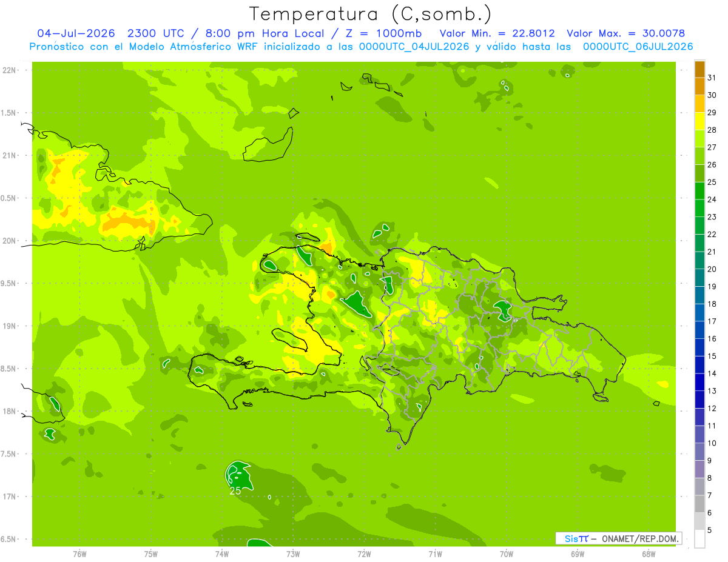Viewport: 728px width, 562px height.
Task: Click the legend value '5'
Action: click(x=709, y=530)
